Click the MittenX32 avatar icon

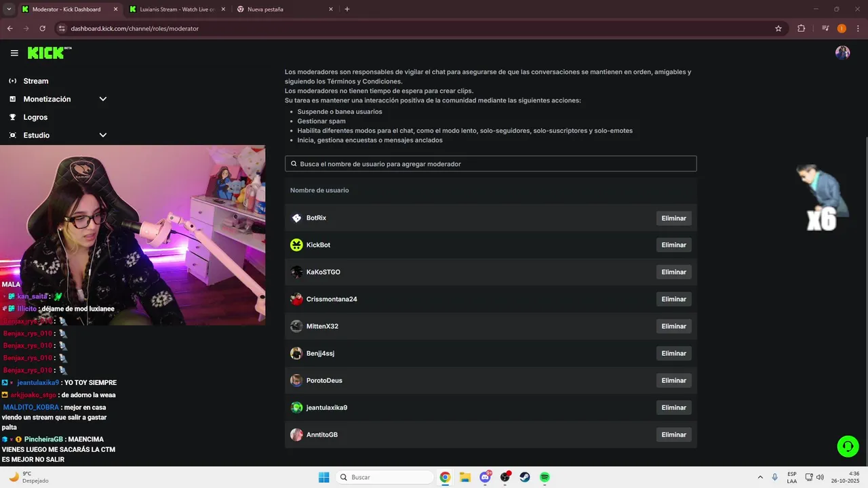(296, 326)
